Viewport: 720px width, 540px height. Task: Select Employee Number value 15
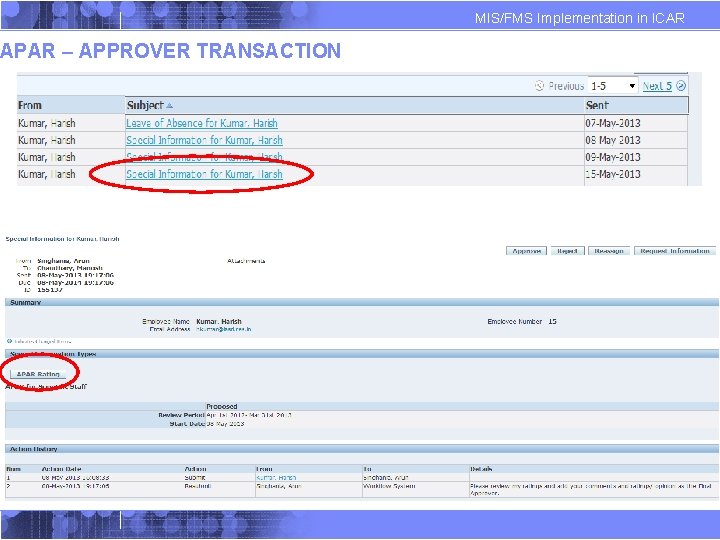click(552, 321)
